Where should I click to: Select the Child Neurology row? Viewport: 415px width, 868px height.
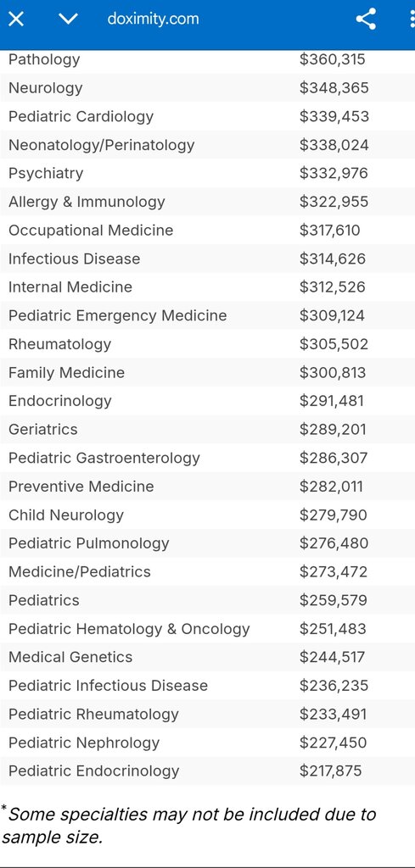pyautogui.click(x=207, y=515)
